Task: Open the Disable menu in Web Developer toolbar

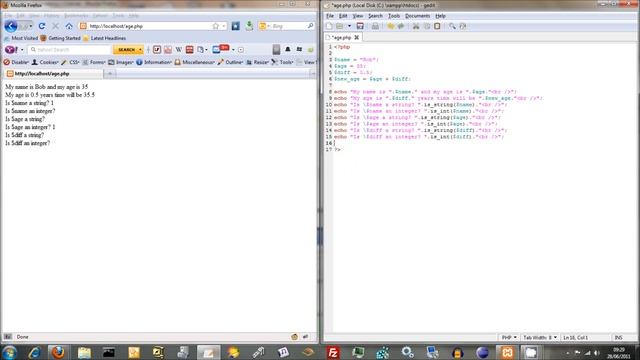Action: 16,62
